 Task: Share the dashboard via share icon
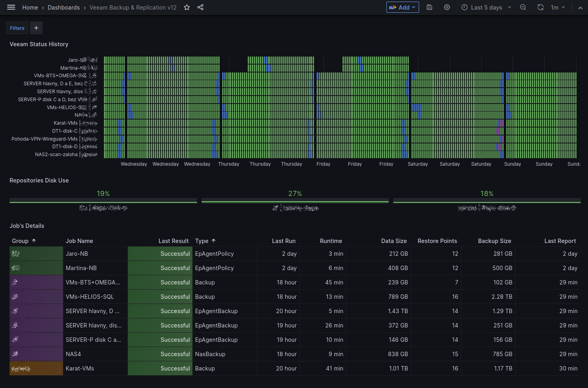click(200, 7)
